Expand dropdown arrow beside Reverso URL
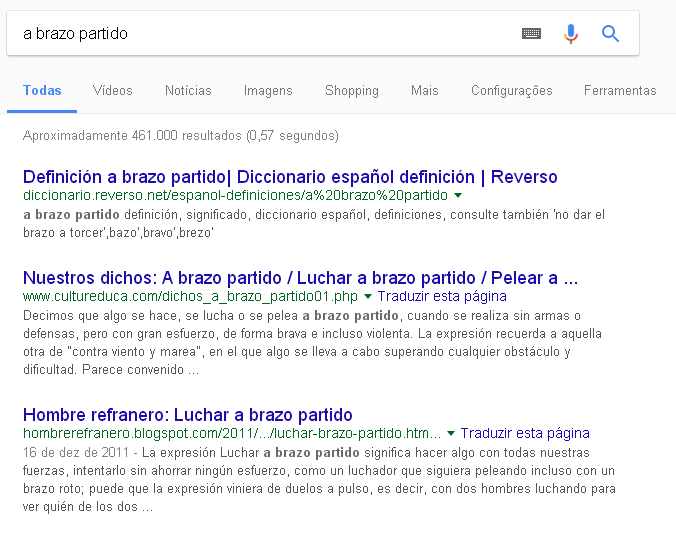676x548 pixels. (458, 195)
